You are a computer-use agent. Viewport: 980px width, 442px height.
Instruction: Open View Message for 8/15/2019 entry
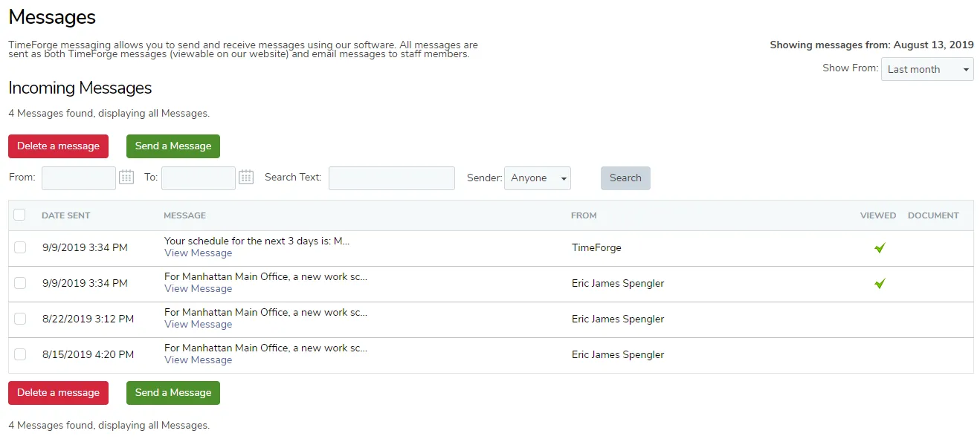tap(198, 360)
